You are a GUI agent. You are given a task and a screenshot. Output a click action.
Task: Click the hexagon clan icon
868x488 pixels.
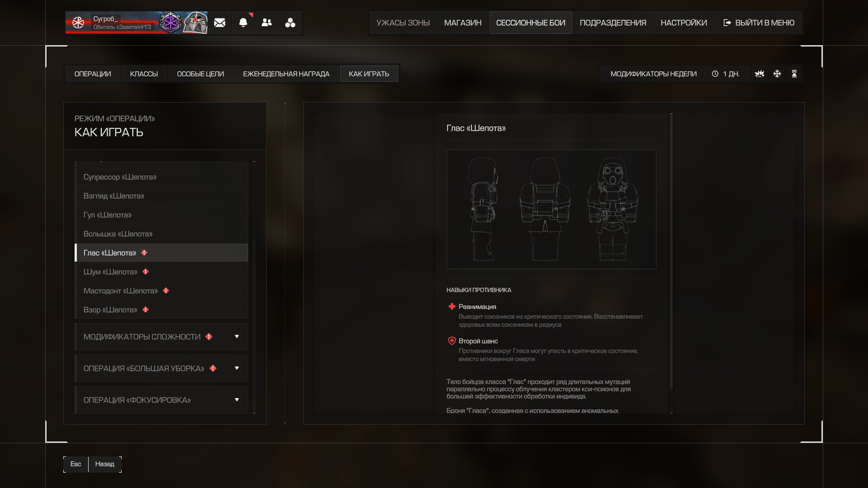click(290, 23)
